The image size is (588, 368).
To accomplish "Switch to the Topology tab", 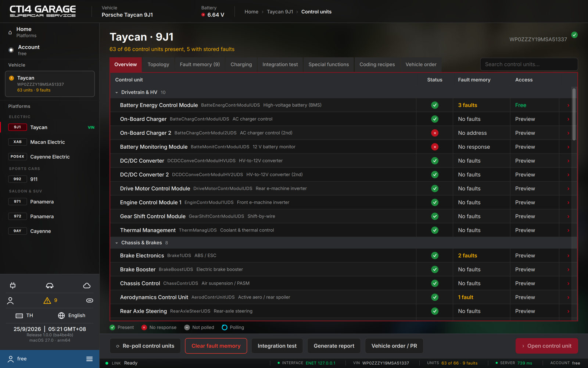I will (158, 64).
